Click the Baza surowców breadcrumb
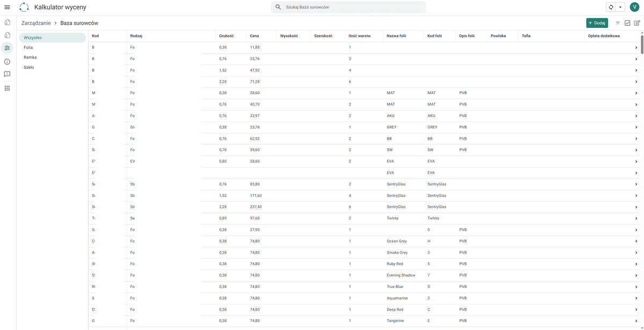The width and height of the screenshot is (644, 330). [79, 23]
